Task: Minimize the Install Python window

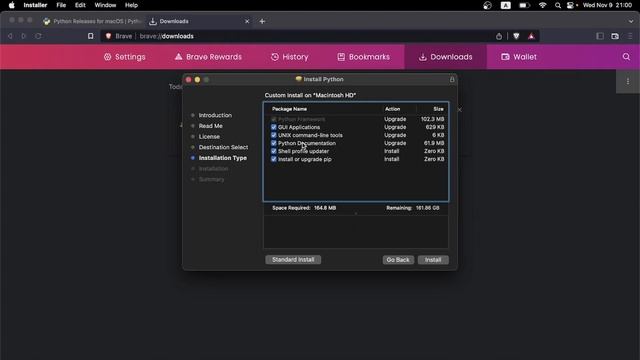Action: (x=198, y=80)
